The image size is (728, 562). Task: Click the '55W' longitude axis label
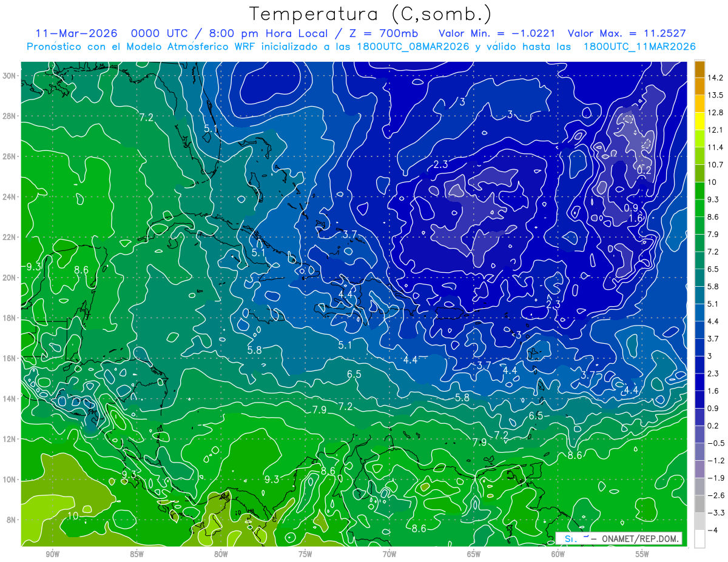642,554
